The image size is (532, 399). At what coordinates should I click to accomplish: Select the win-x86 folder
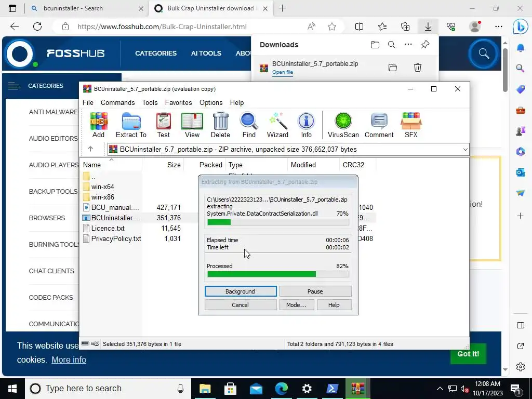point(102,197)
